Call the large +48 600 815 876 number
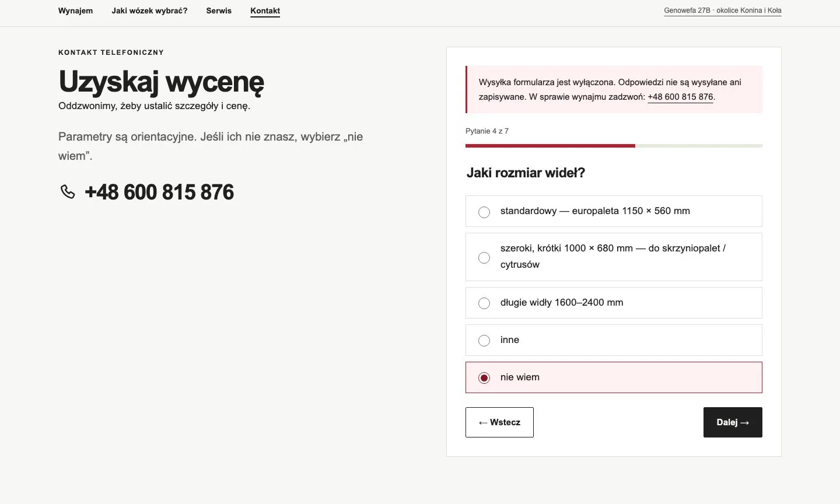 pyautogui.click(x=159, y=192)
